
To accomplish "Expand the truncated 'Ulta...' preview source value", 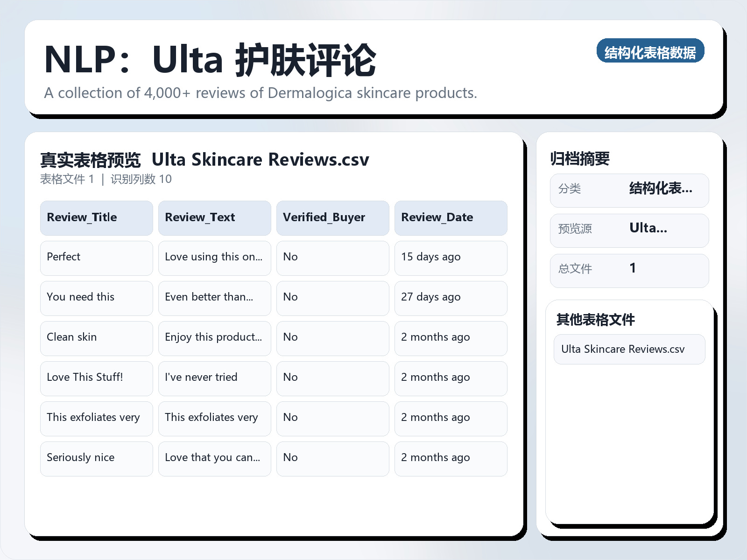I will pyautogui.click(x=648, y=229).
